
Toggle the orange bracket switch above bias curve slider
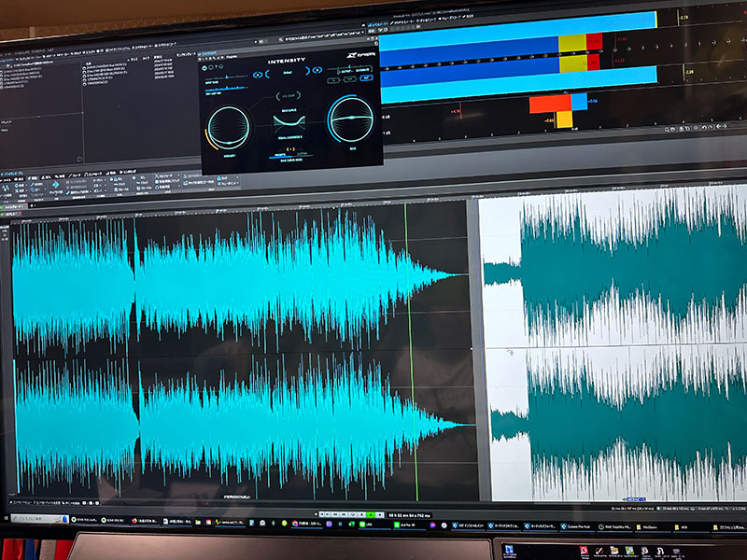pos(290,149)
